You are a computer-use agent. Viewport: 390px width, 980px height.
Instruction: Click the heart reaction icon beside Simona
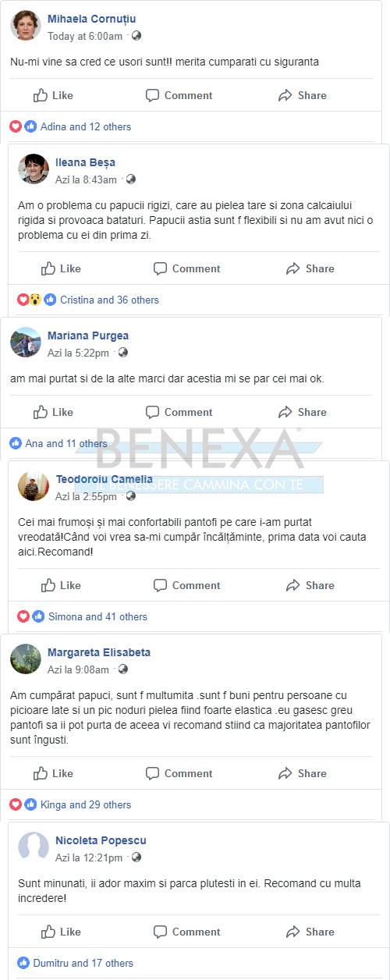(23, 616)
